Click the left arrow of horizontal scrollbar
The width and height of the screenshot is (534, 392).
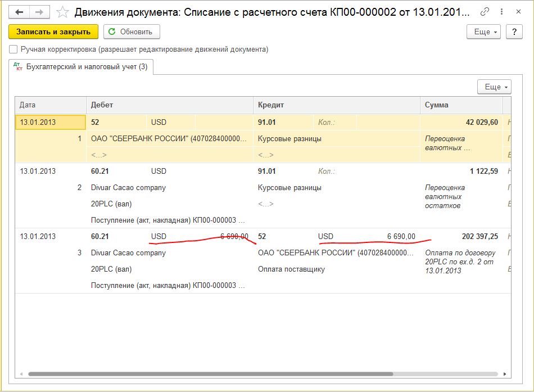point(21,374)
